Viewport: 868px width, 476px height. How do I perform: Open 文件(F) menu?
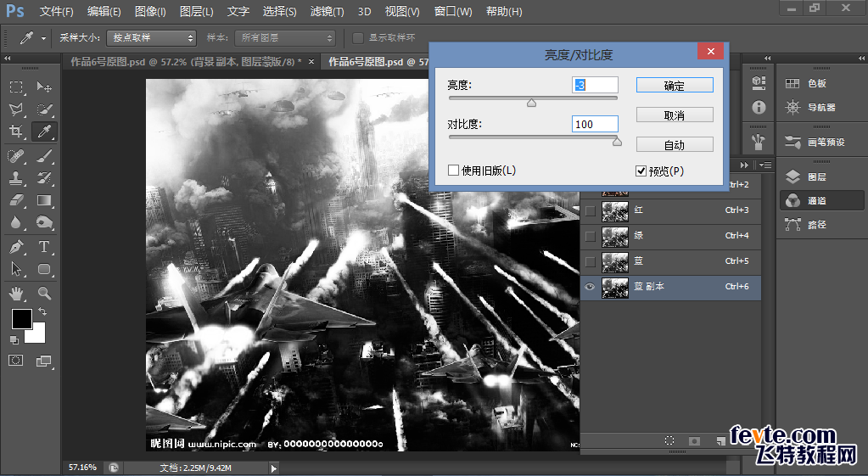coord(57,11)
